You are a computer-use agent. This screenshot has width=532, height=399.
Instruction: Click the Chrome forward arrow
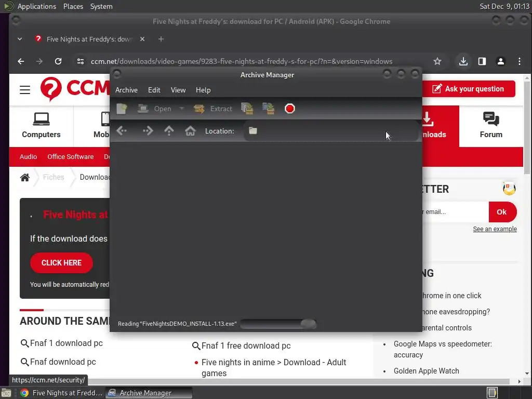tap(39, 61)
